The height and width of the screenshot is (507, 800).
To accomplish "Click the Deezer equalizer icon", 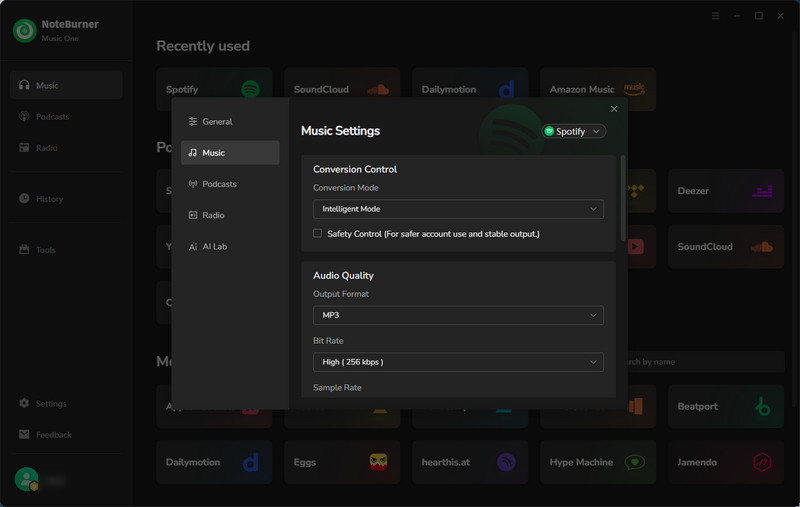I will (762, 191).
